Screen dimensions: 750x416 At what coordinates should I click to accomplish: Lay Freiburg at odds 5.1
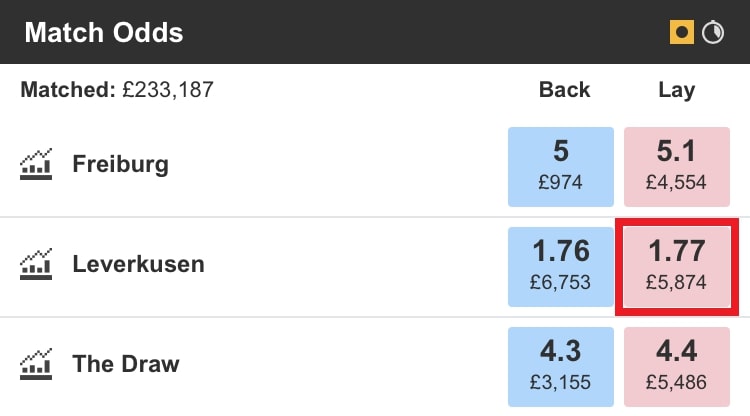(676, 165)
